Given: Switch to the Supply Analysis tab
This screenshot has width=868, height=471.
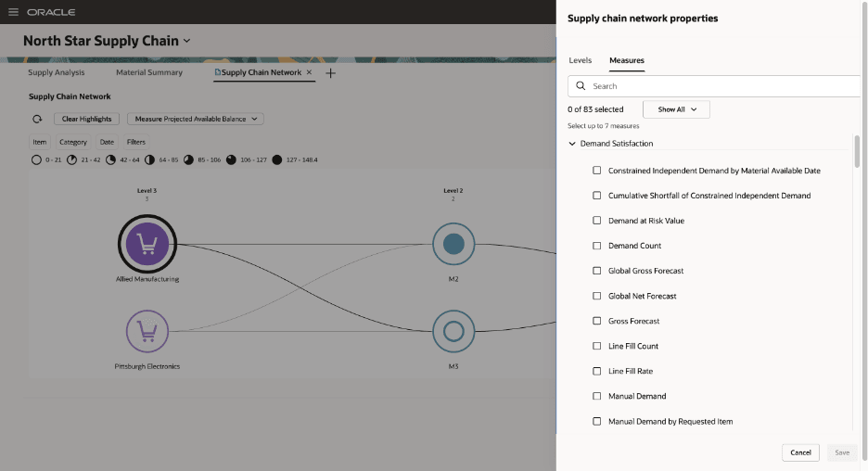Looking at the screenshot, I should (57, 72).
